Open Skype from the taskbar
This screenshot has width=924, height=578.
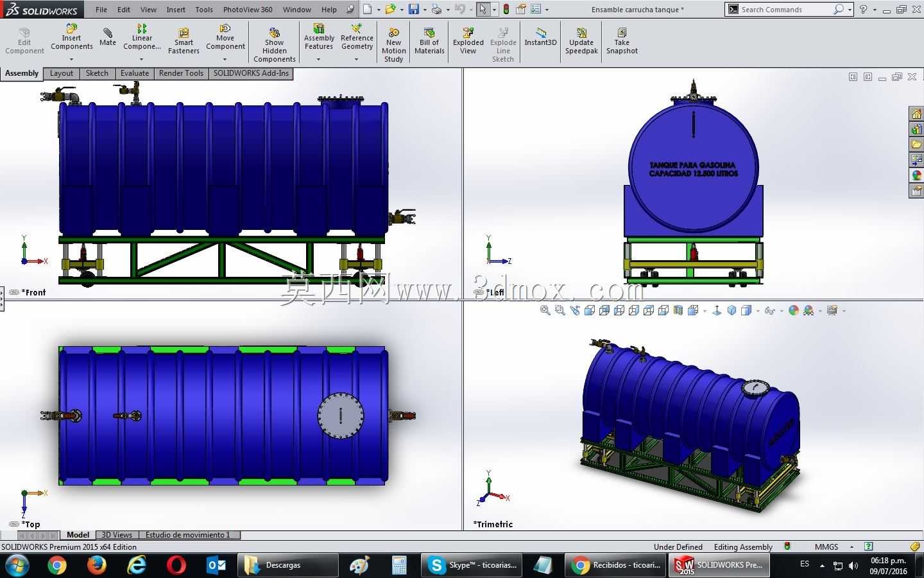tap(472, 565)
